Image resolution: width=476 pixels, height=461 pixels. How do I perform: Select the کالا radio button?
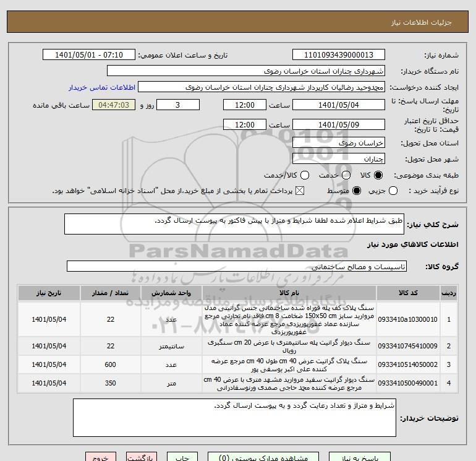[x=378, y=175]
